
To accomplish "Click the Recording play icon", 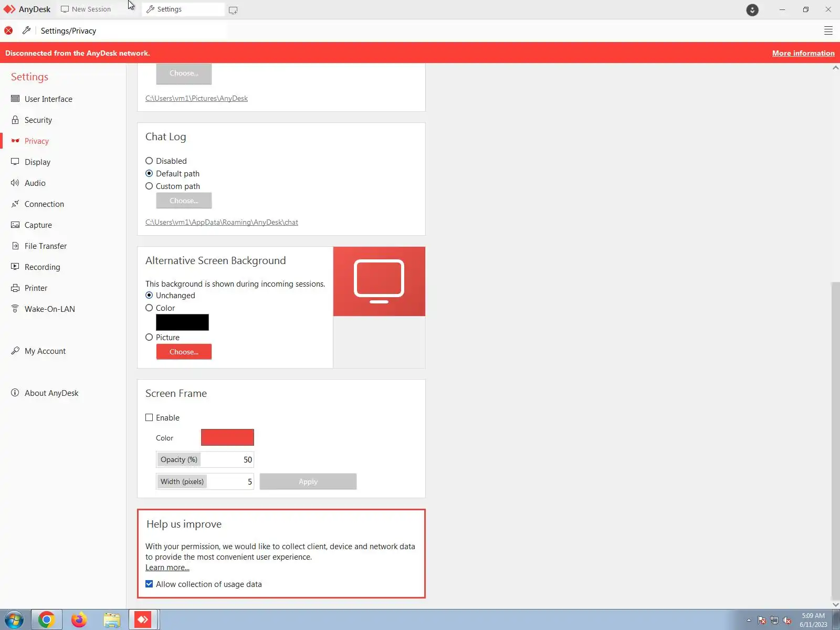I will point(15,267).
